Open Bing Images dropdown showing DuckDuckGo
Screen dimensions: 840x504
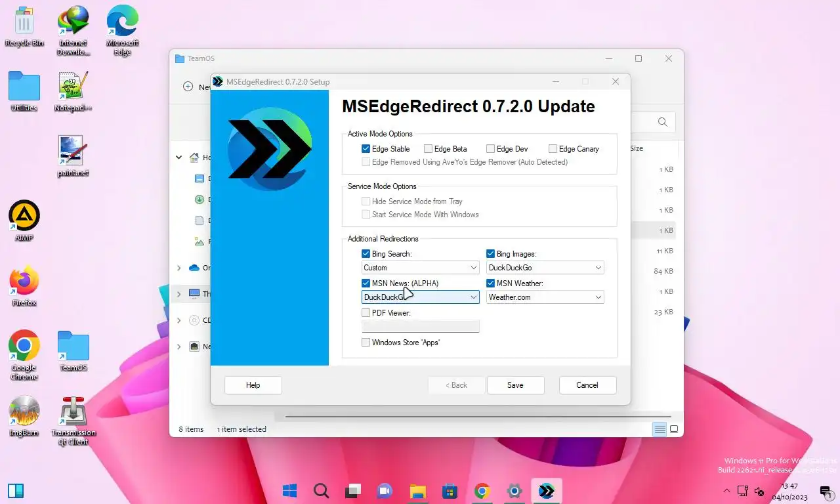pos(545,268)
